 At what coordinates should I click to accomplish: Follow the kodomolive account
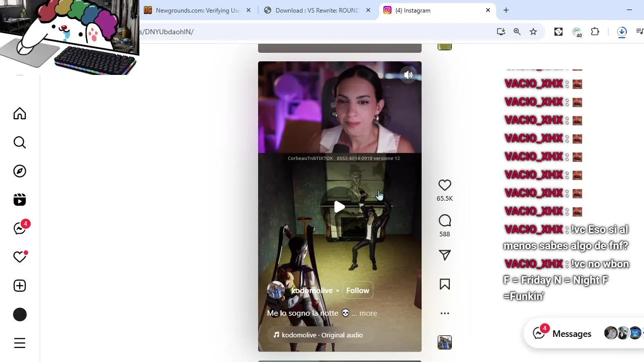coord(358,291)
